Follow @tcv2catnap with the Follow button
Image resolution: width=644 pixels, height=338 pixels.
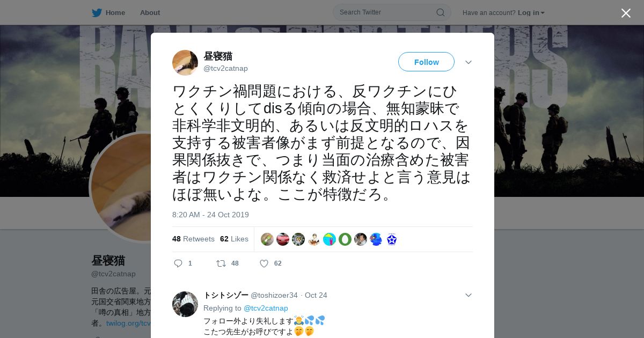pyautogui.click(x=426, y=62)
